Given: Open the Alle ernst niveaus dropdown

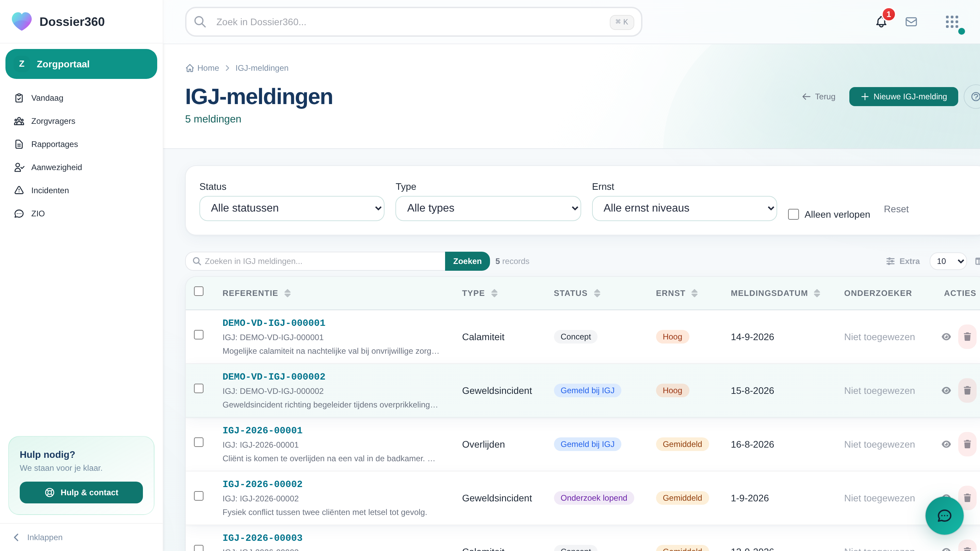Looking at the screenshot, I should (684, 208).
